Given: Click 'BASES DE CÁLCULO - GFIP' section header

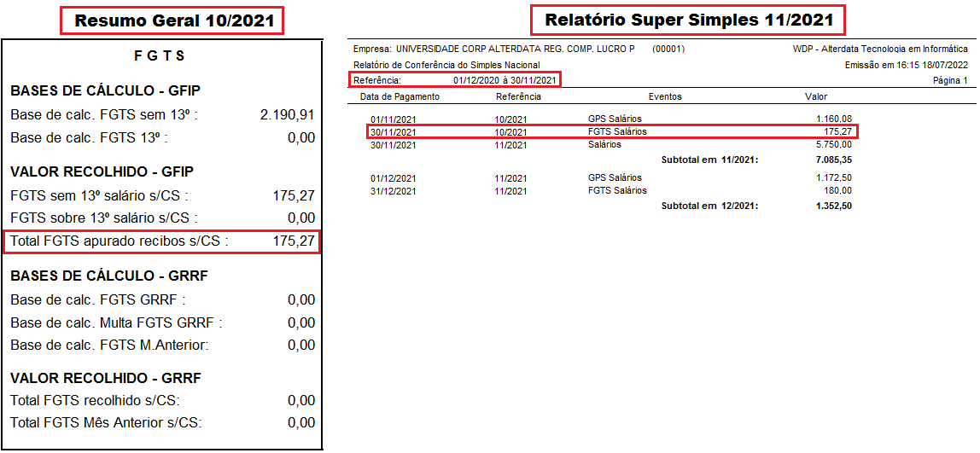Looking at the screenshot, I should coord(106,91).
